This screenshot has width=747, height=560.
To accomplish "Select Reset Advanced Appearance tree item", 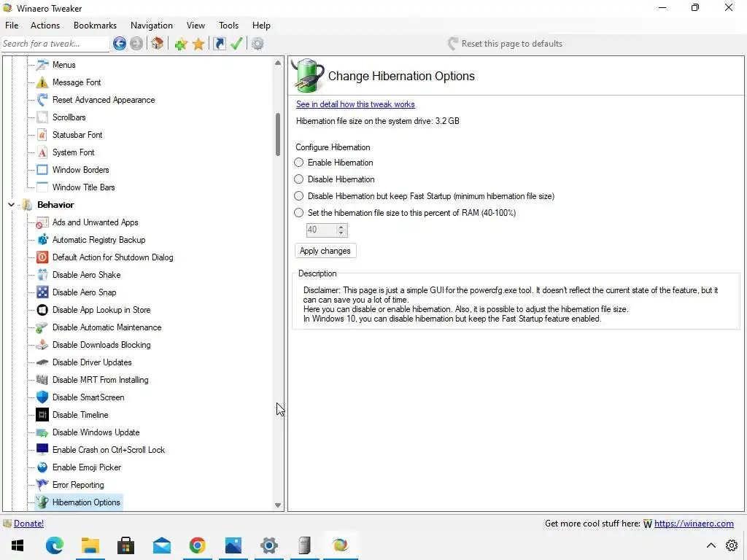I will [x=104, y=100].
